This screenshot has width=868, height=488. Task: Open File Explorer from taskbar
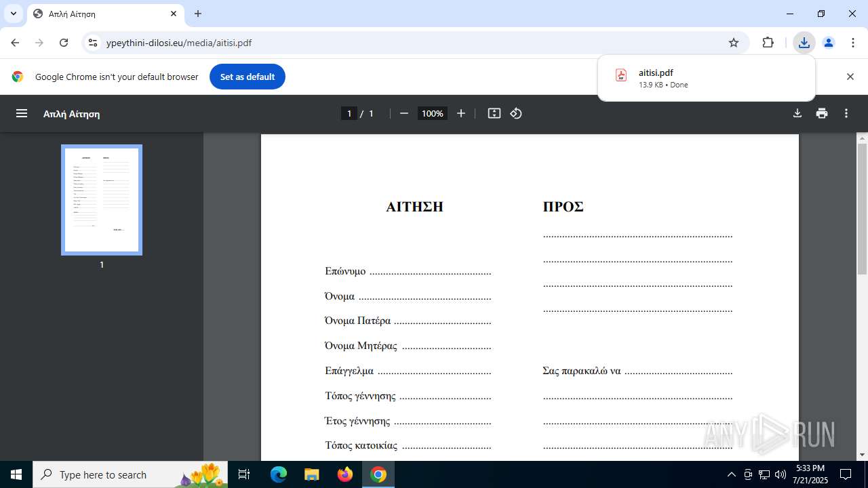tap(312, 474)
